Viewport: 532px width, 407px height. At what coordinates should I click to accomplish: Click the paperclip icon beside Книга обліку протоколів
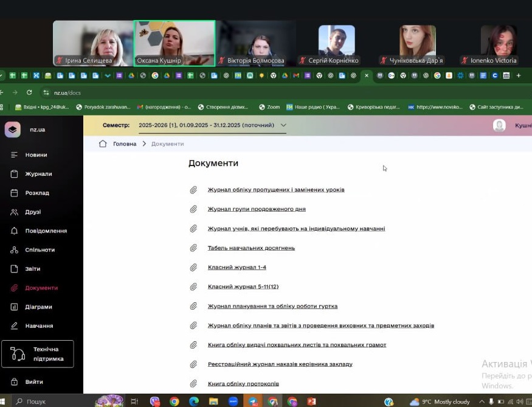pos(193,384)
